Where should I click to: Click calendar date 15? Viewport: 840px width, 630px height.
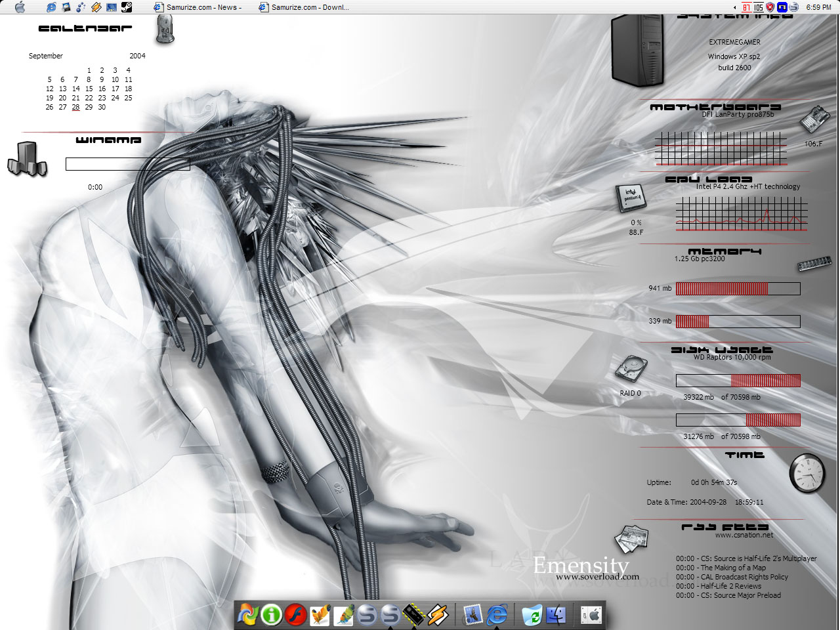89,89
